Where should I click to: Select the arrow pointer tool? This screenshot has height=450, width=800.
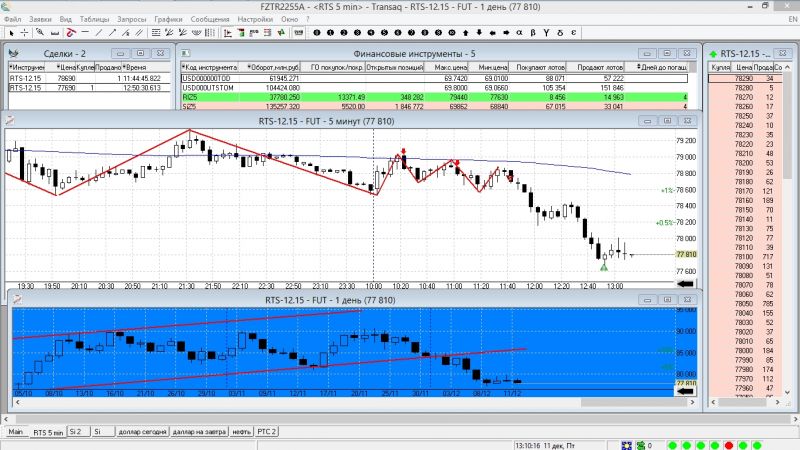point(11,33)
